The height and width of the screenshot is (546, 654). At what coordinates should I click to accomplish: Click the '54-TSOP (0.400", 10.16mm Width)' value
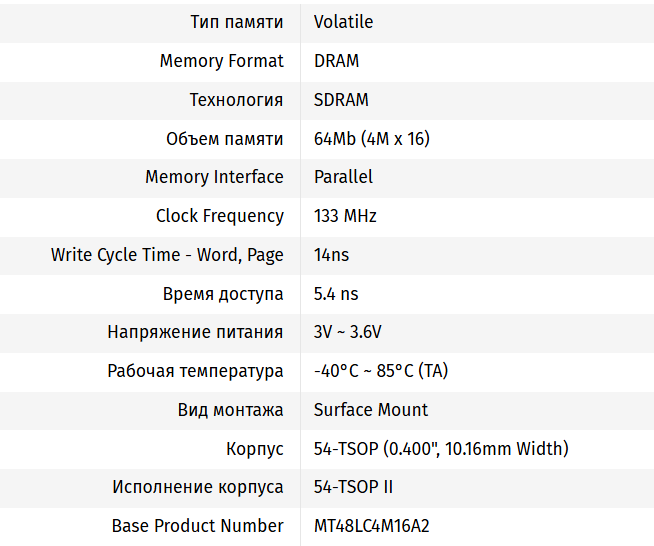tap(440, 449)
